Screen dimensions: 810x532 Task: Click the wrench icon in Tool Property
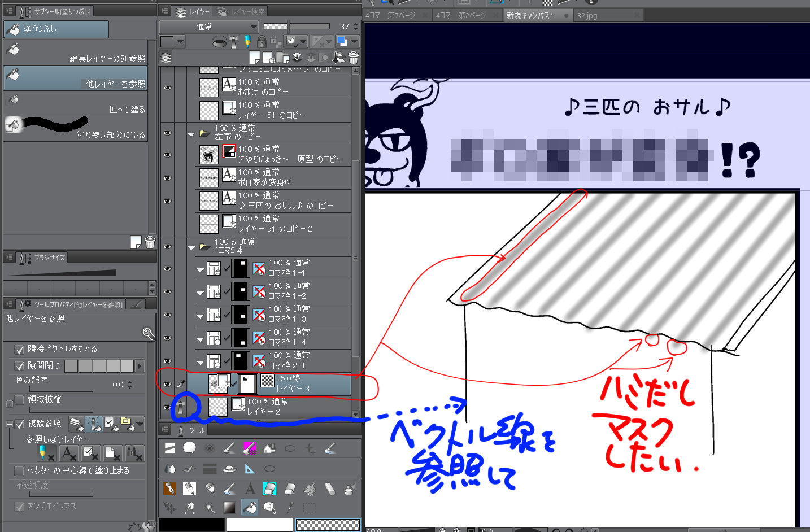pyautogui.click(x=149, y=334)
